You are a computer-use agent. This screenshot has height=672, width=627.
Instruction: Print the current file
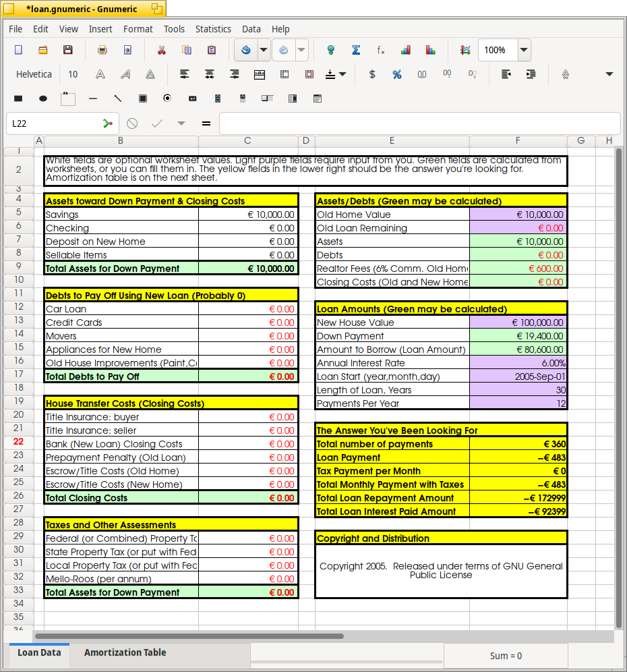102,50
